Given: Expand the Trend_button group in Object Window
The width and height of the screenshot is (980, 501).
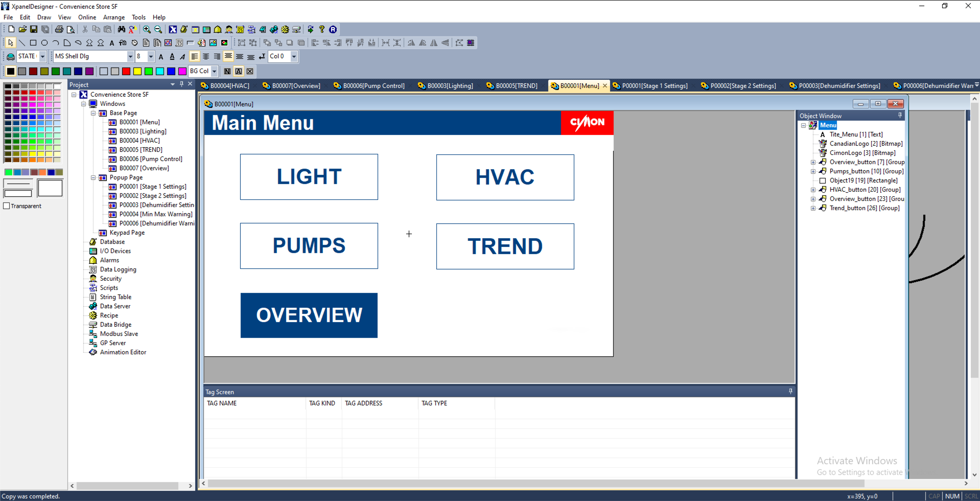Looking at the screenshot, I should point(813,208).
